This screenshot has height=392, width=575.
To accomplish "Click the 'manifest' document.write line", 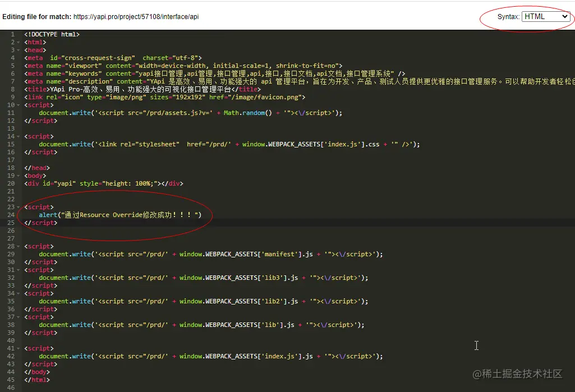I will 211,254.
